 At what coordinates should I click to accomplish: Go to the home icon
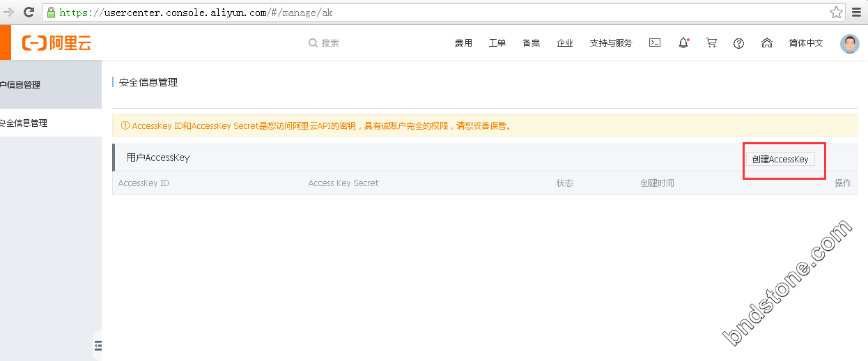pyautogui.click(x=767, y=43)
